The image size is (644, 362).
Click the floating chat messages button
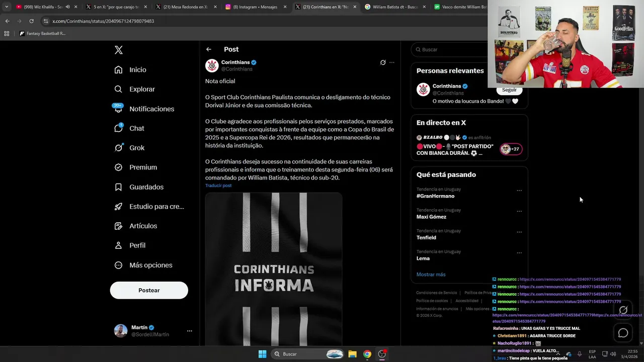(623, 333)
